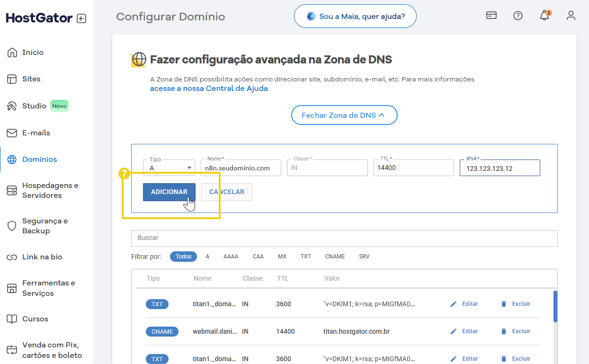
Task: Filter DNS records by Todos
Action: tap(183, 257)
